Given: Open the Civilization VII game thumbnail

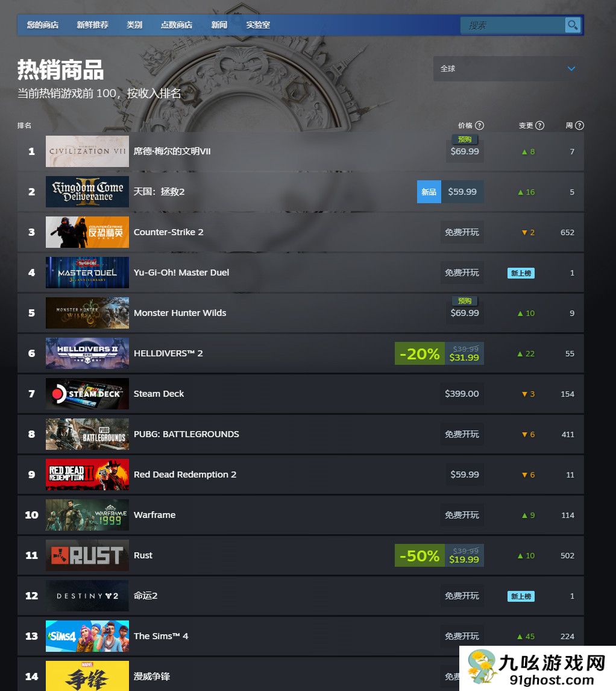Looking at the screenshot, I should [87, 151].
